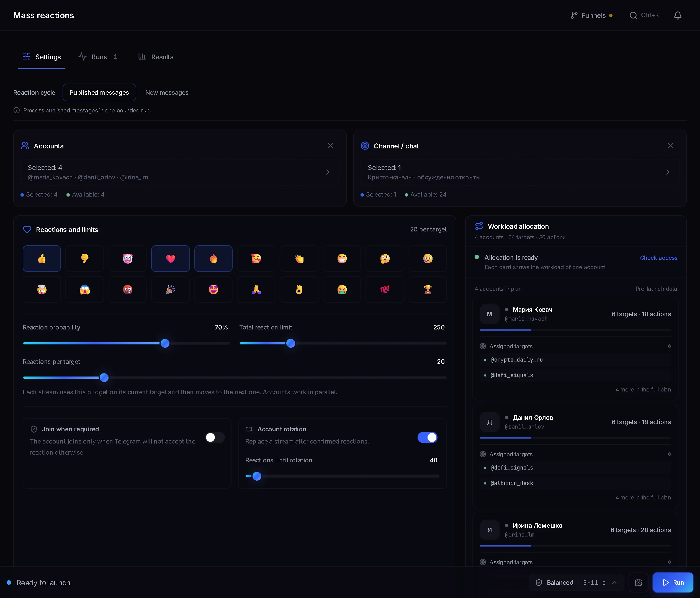Clear the Channel / chat selection with X
This screenshot has height=598, width=700.
click(671, 146)
